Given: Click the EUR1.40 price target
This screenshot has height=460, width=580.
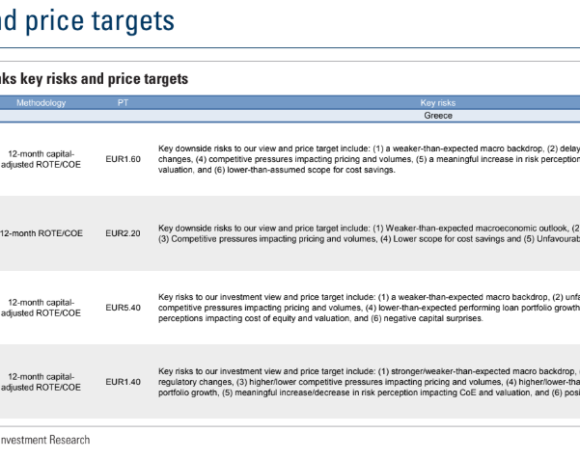Looking at the screenshot, I should pyautogui.click(x=123, y=382).
